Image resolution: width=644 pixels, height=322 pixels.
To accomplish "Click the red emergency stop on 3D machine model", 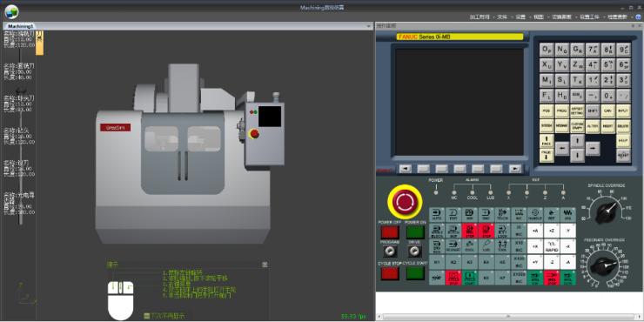I will click(255, 133).
